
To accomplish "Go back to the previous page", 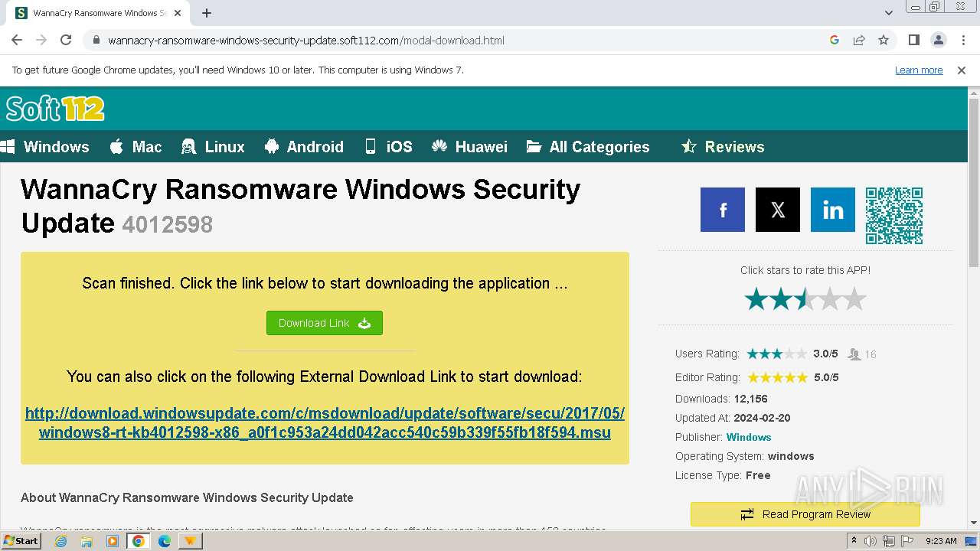I will pyautogui.click(x=17, y=40).
